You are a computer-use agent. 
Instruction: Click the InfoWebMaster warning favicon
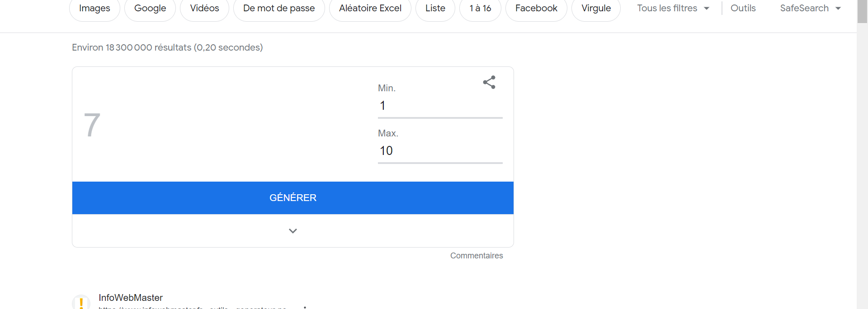click(x=81, y=302)
